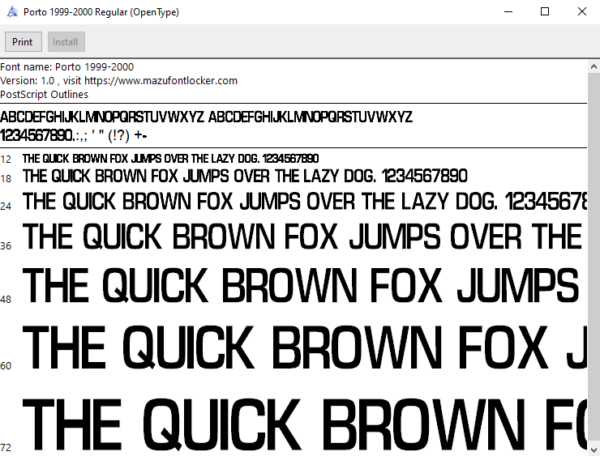Click the 12-point pangram sample
The image size is (600, 456).
point(171,158)
